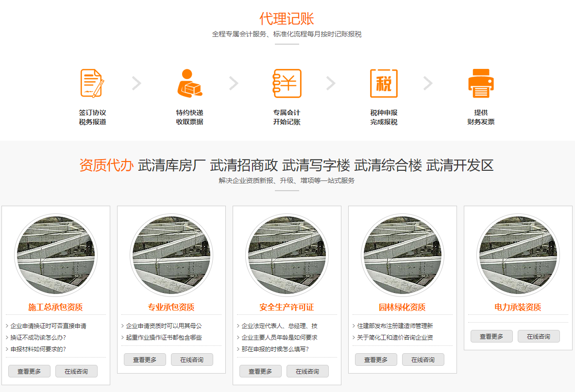The image size is (575, 392).
Task: Select the 武清写字楼 heading link
Action: pyautogui.click(x=316, y=165)
